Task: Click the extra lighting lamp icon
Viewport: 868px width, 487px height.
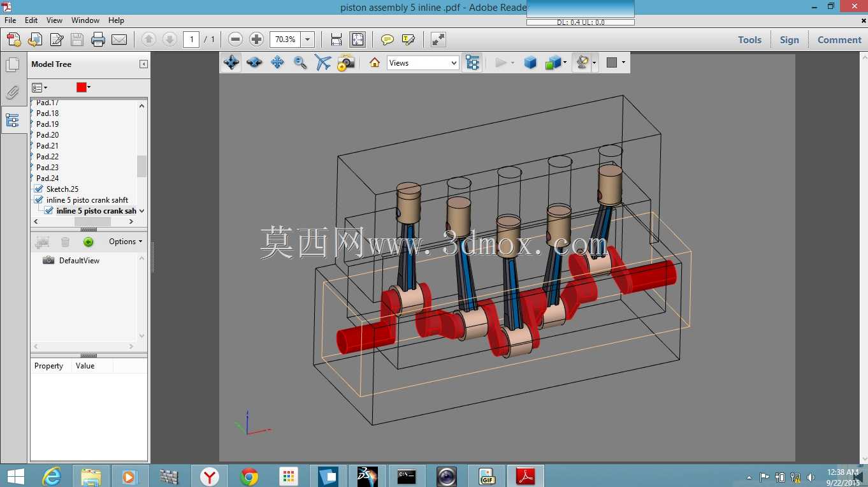Action: coord(581,62)
